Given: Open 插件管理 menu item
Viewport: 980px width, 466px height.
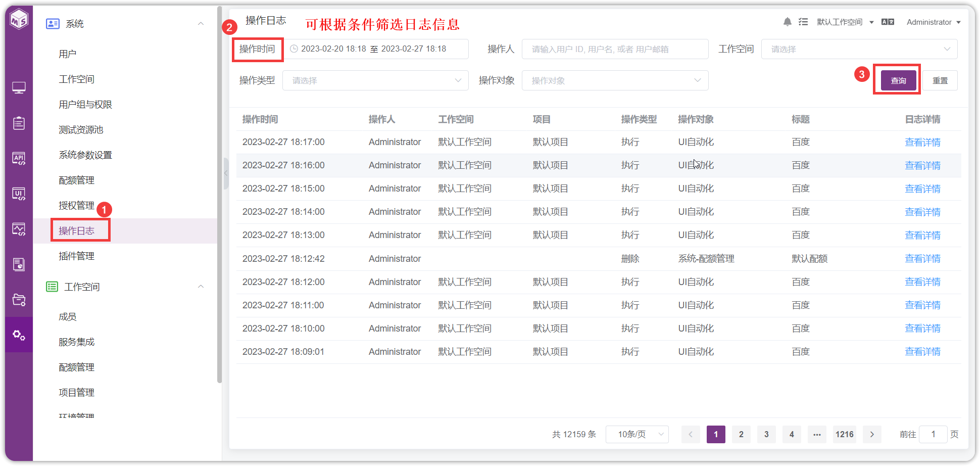Looking at the screenshot, I should 76,256.
